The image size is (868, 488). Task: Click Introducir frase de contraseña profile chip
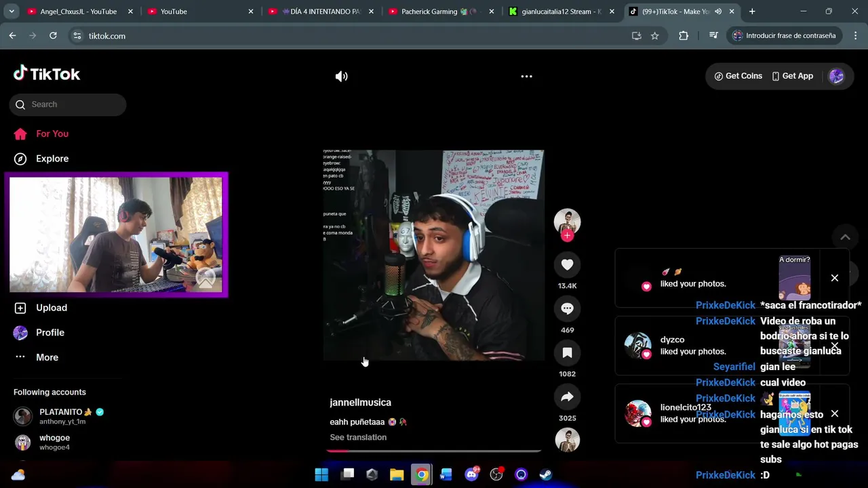784,36
